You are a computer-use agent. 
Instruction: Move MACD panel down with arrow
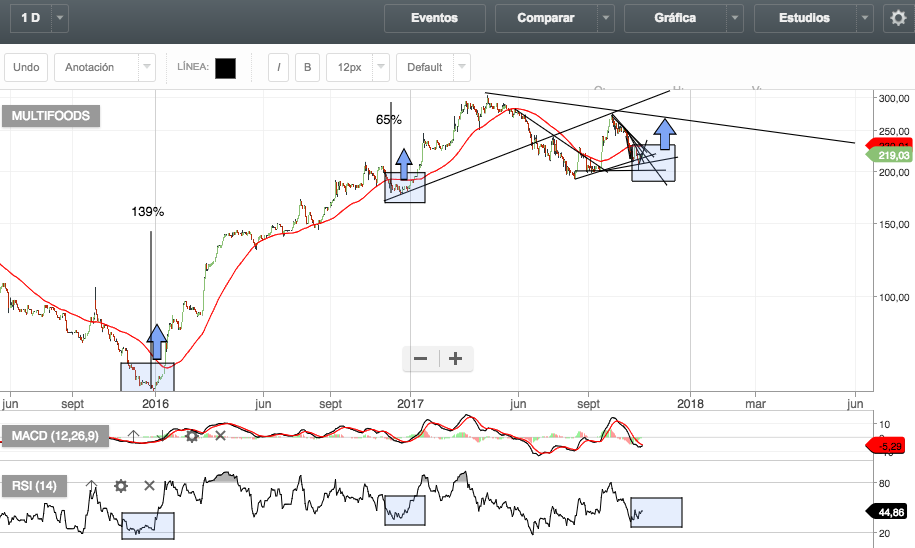coord(162,435)
